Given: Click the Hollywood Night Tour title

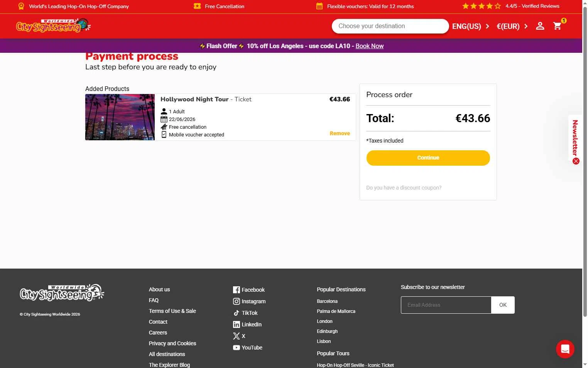Looking at the screenshot, I should click(x=194, y=99).
